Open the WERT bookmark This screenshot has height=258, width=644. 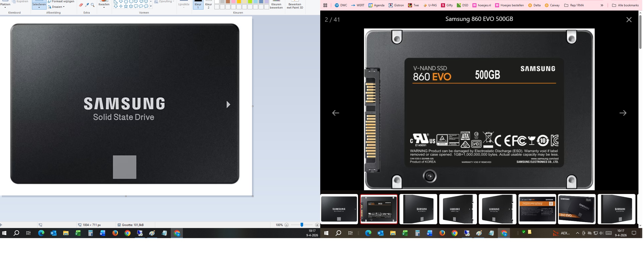tap(358, 5)
